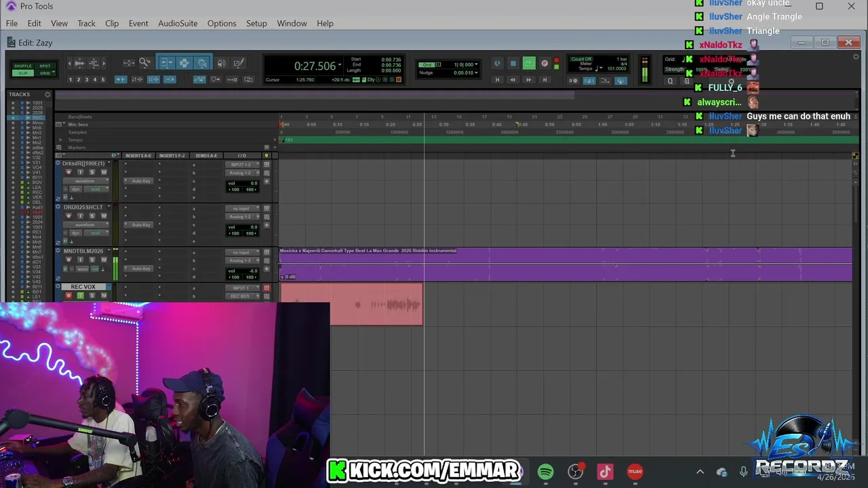Toggle input monitoring on REC VOX track

point(80,296)
